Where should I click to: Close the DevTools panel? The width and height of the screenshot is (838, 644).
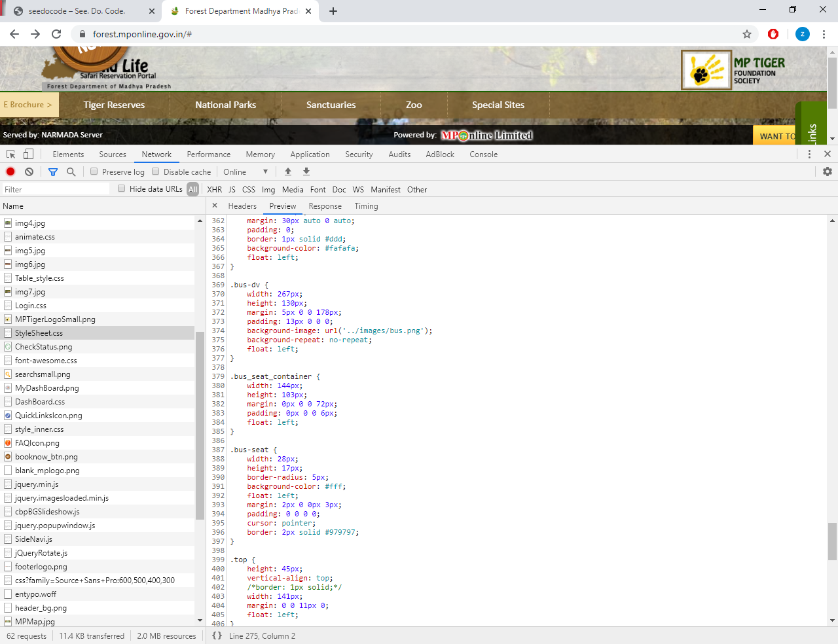pyautogui.click(x=828, y=154)
